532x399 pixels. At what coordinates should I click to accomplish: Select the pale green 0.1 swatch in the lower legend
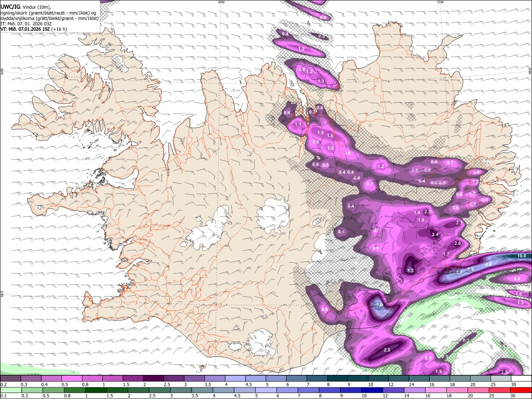[x=10, y=390]
